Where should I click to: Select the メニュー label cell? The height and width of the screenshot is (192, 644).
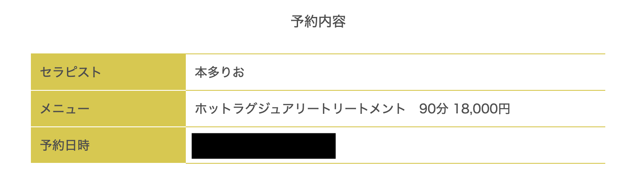point(108,109)
